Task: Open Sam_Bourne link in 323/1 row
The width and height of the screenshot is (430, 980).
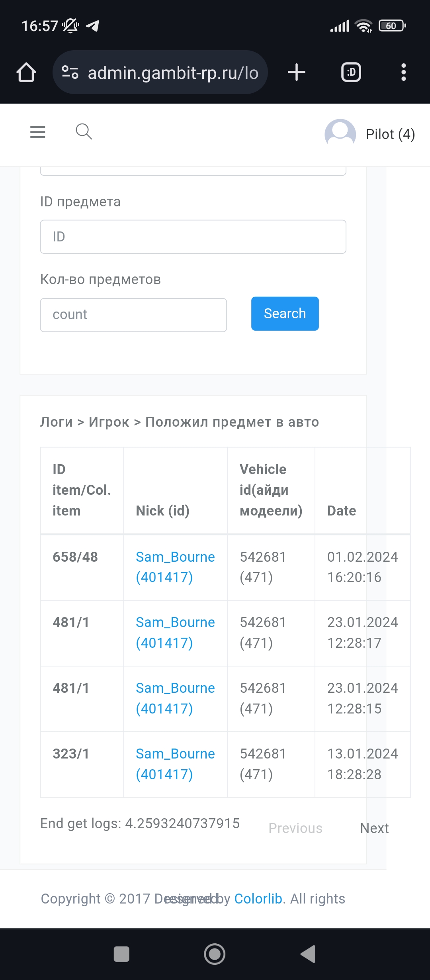Action: [x=175, y=764]
